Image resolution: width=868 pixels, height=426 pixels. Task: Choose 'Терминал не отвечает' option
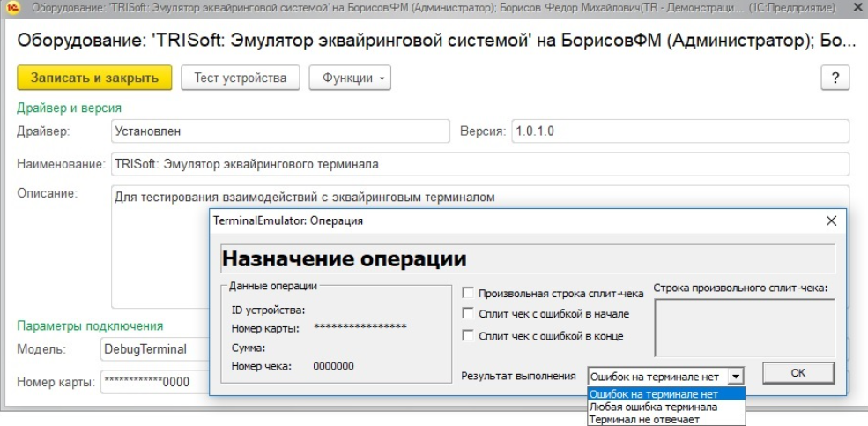(x=666, y=419)
